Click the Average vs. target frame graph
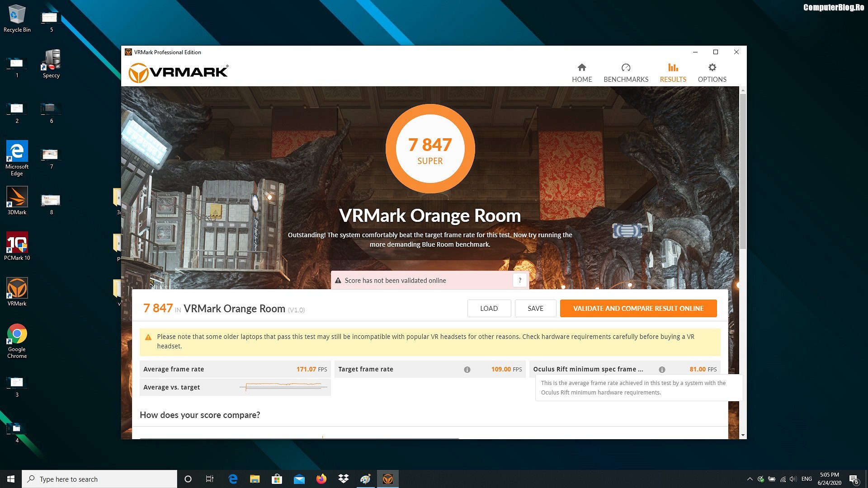Viewport: 868px width, 488px height. pyautogui.click(x=283, y=387)
